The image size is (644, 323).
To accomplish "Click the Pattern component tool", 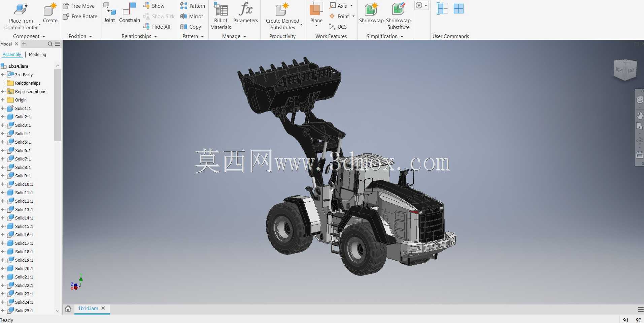I will pos(193,6).
